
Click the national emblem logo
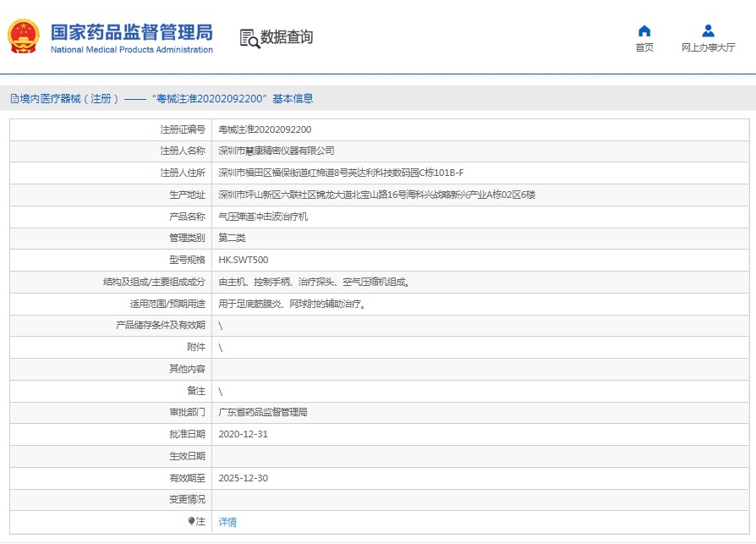[x=23, y=36]
